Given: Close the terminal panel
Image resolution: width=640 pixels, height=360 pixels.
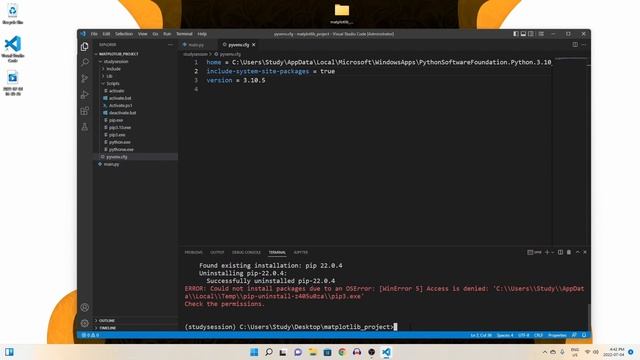Looking at the screenshot, I should (585, 252).
